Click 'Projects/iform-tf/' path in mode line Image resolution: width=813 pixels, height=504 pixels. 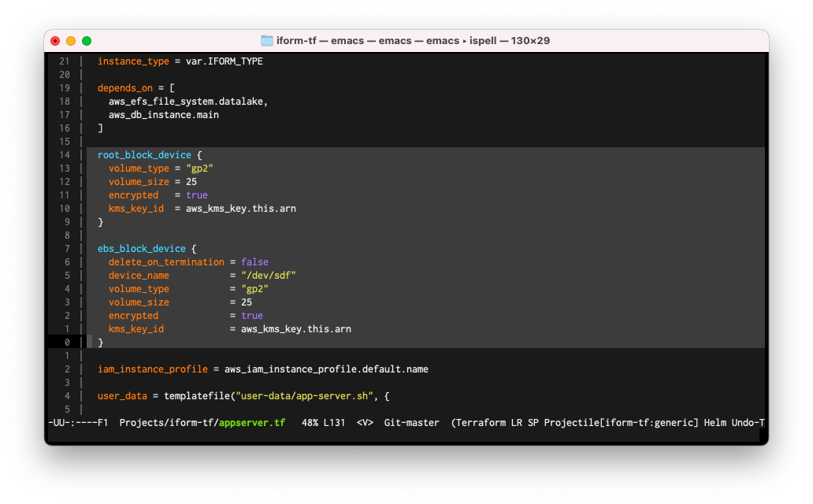(x=169, y=423)
